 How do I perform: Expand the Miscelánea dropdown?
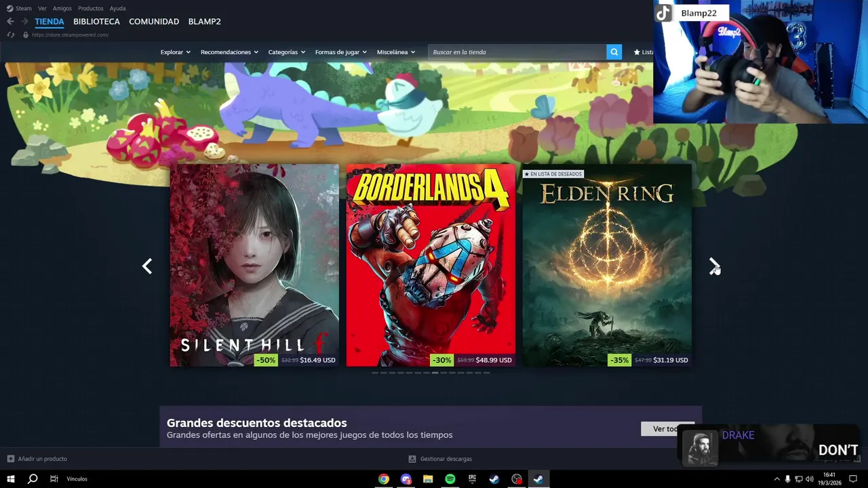[x=397, y=52]
